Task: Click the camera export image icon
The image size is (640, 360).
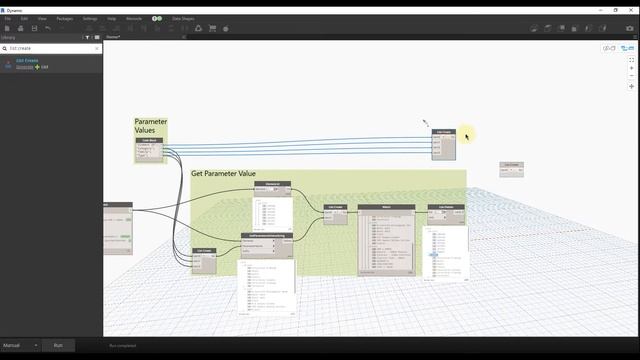Action: (630, 28)
